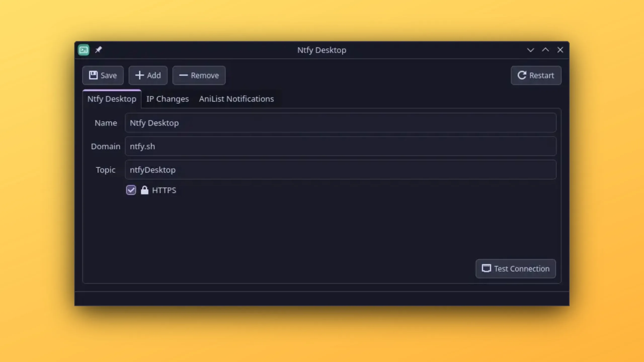Click the Ntfy Desktop app icon in title bar
Viewport: 644px width, 362px height.
tap(84, 50)
